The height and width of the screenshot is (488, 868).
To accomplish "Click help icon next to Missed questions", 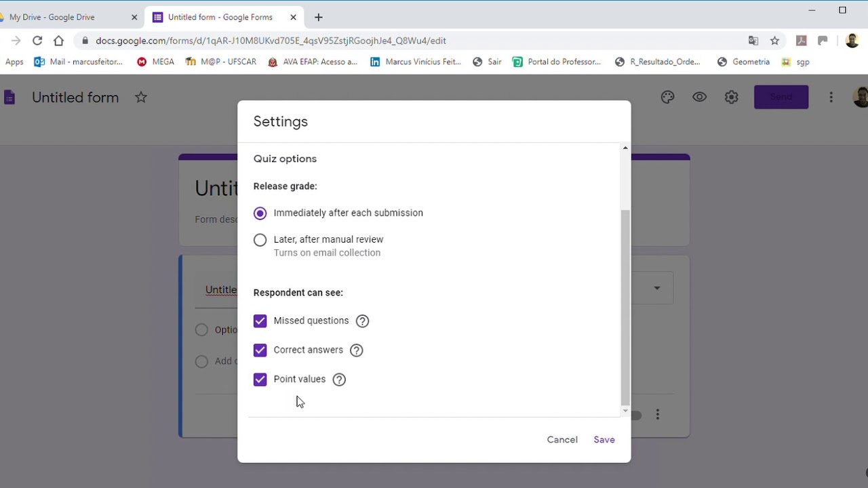I will coord(362,321).
